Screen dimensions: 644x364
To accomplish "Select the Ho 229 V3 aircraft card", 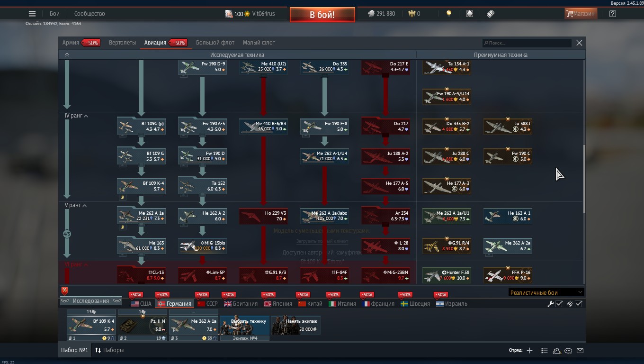I will pos(263,216).
